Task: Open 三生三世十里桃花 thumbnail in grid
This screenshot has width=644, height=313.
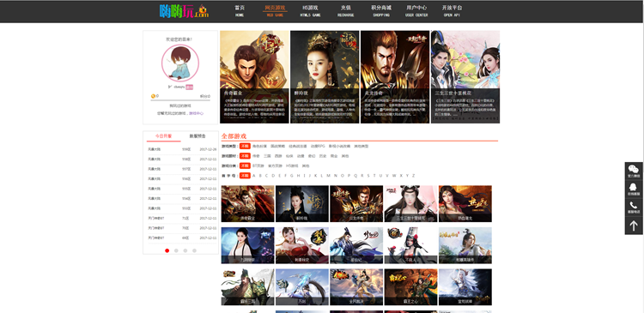Action: (x=410, y=203)
